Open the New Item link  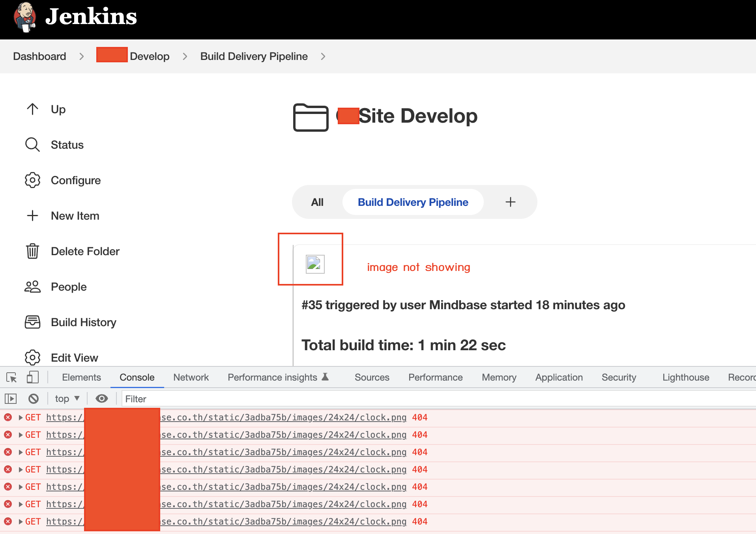(75, 216)
